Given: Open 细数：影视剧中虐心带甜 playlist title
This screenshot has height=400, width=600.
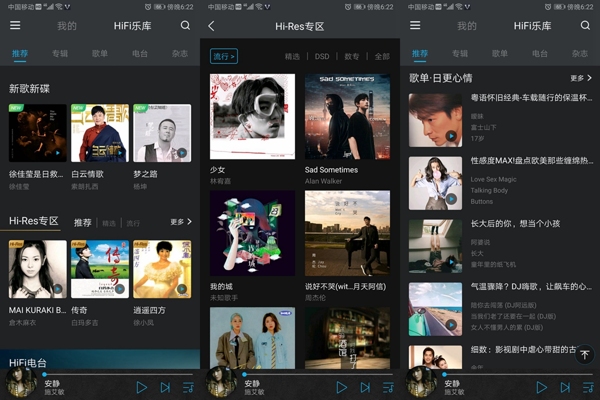Looking at the screenshot, I should point(524,349).
